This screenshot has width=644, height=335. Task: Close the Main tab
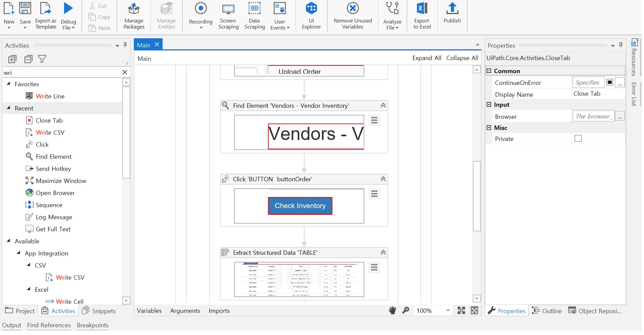coord(157,44)
